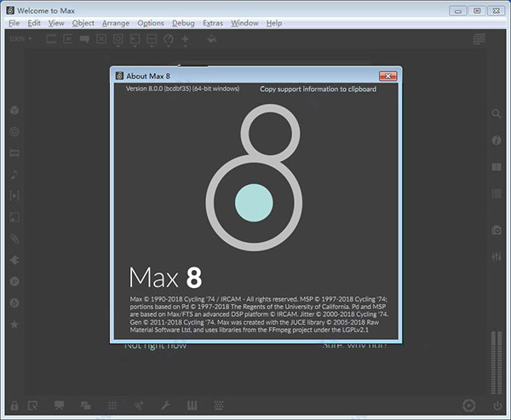The image size is (511, 420).
Task: Open the Edit menu
Action: tap(34, 23)
